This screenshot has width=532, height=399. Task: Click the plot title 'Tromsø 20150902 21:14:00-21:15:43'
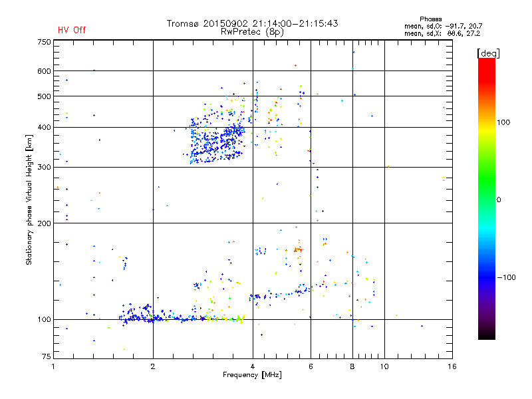(252, 23)
